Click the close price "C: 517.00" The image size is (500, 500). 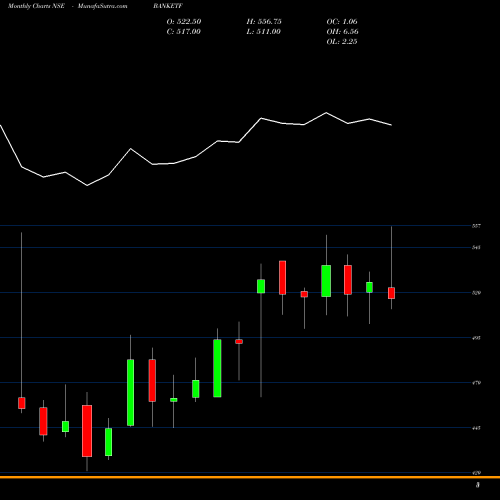[x=184, y=31]
